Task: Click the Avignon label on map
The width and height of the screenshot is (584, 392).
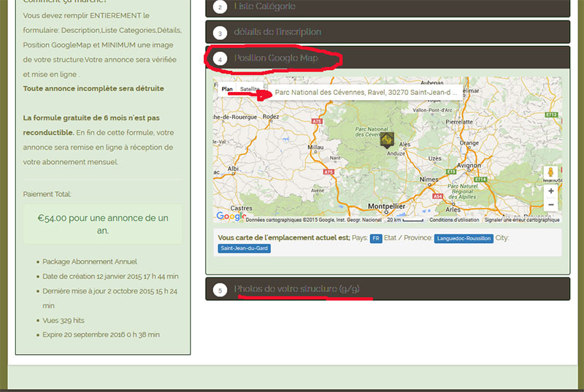Action: click(469, 165)
